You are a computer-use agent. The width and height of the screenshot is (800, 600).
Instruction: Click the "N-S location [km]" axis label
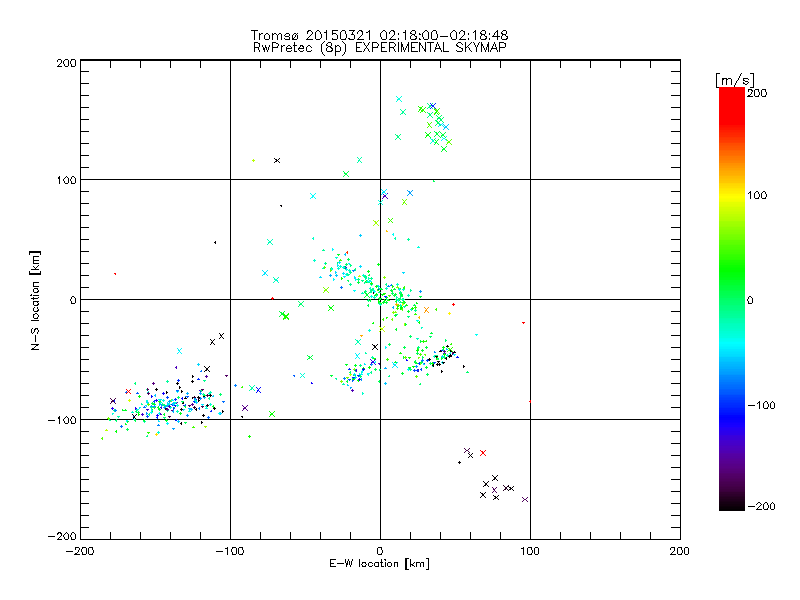[x=35, y=301]
